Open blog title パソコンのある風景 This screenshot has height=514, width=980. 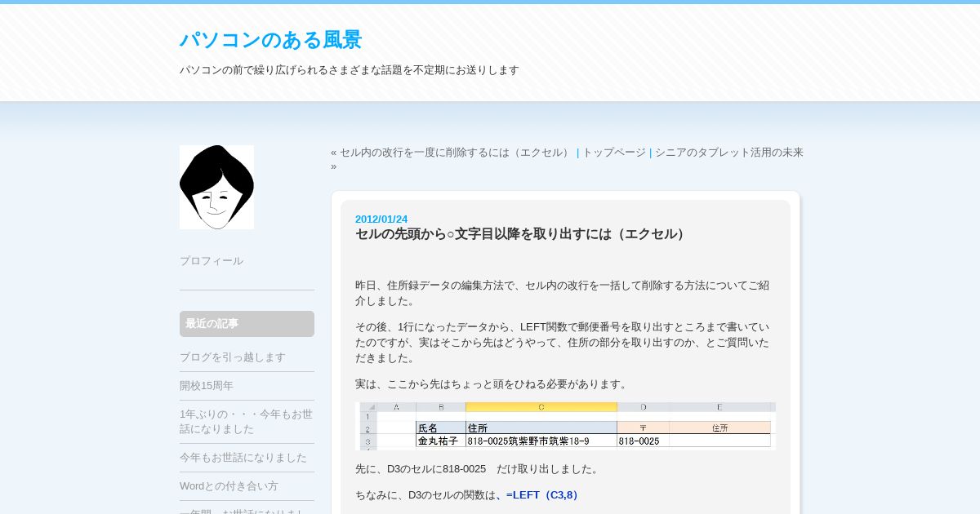coord(270,40)
